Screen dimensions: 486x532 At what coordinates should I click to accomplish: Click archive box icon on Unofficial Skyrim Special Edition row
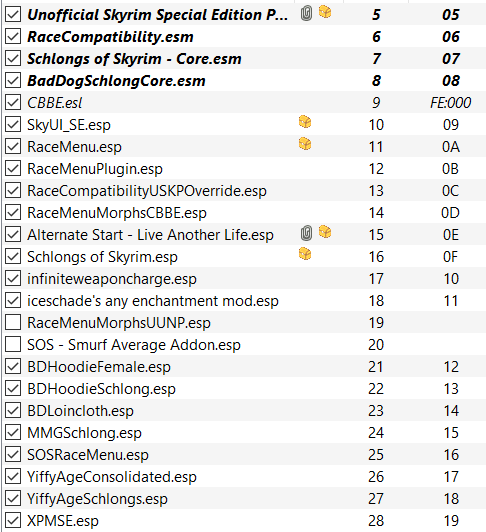pos(325,12)
